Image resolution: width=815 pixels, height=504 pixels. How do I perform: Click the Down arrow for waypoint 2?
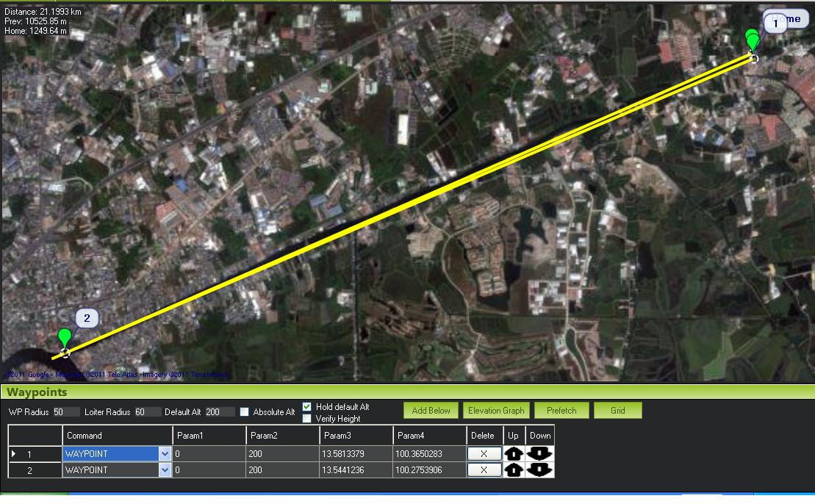pyautogui.click(x=539, y=469)
